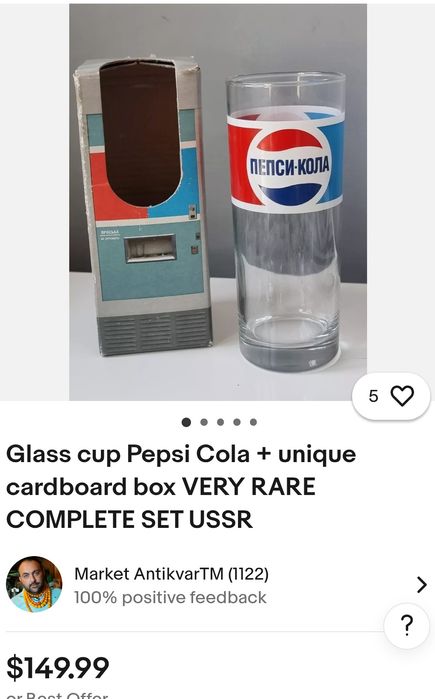Tap the heart watchlist icon
The height and width of the screenshot is (699, 435).
point(402,395)
